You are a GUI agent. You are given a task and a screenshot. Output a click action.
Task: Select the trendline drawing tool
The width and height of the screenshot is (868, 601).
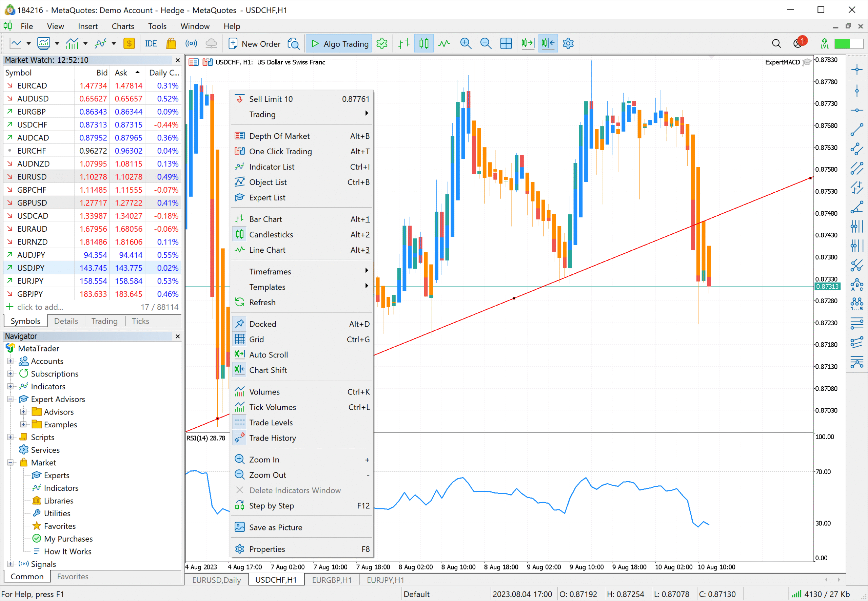tap(857, 130)
